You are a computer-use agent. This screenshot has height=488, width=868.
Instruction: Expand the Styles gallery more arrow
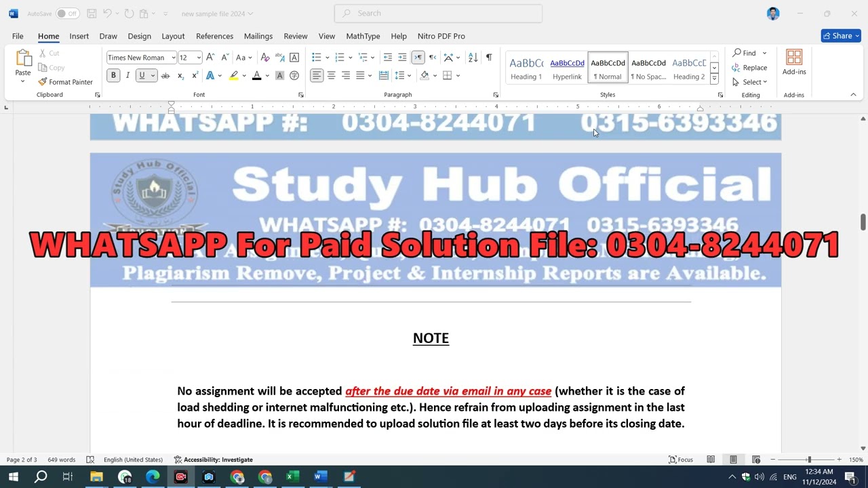point(714,79)
